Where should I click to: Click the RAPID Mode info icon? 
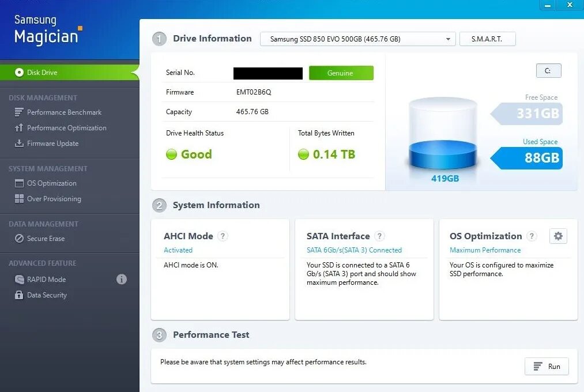(122, 279)
